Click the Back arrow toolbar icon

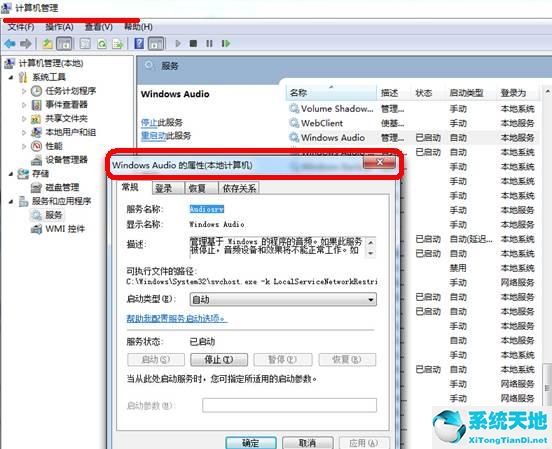point(10,44)
